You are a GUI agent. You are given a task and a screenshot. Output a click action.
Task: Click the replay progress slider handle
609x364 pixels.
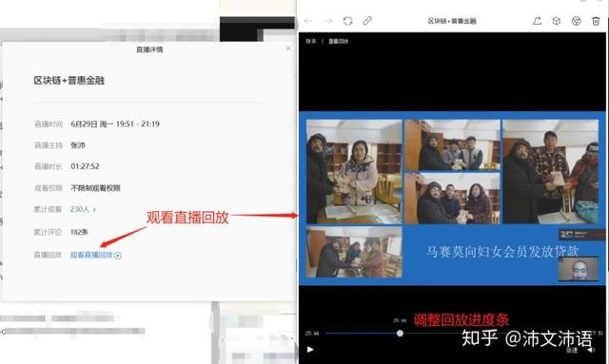pos(400,333)
